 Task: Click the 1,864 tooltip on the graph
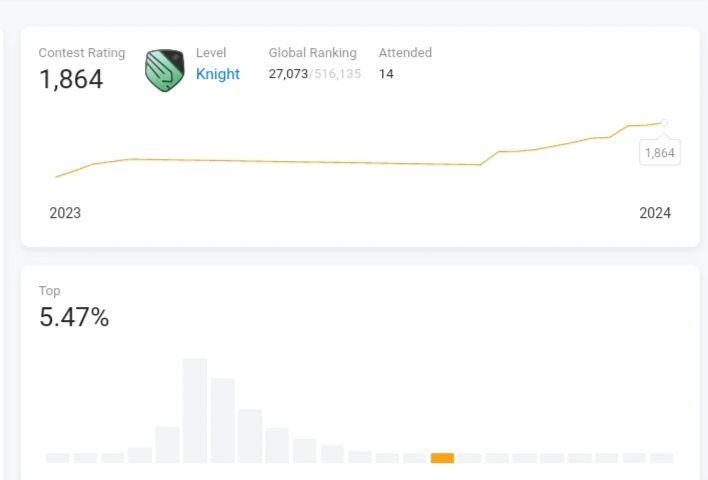coord(660,153)
